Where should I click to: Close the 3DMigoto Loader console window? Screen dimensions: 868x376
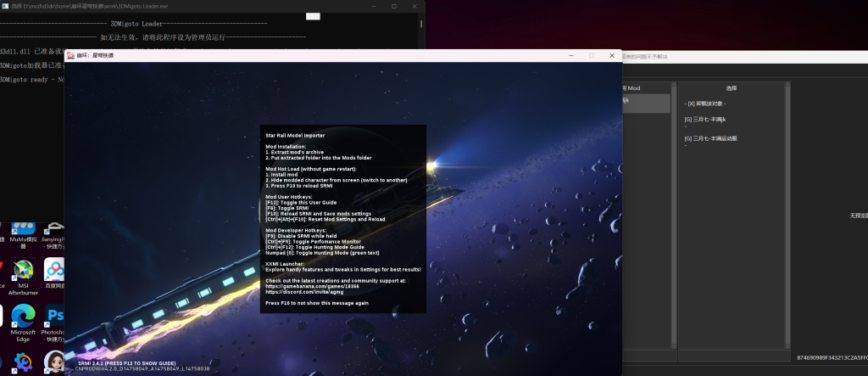(x=415, y=6)
